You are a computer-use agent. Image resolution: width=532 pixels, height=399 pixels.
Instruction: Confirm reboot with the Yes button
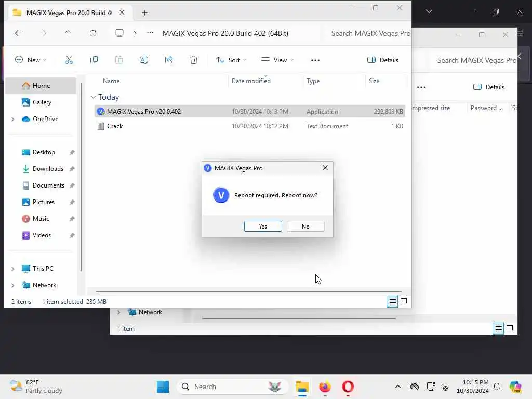tap(263, 227)
